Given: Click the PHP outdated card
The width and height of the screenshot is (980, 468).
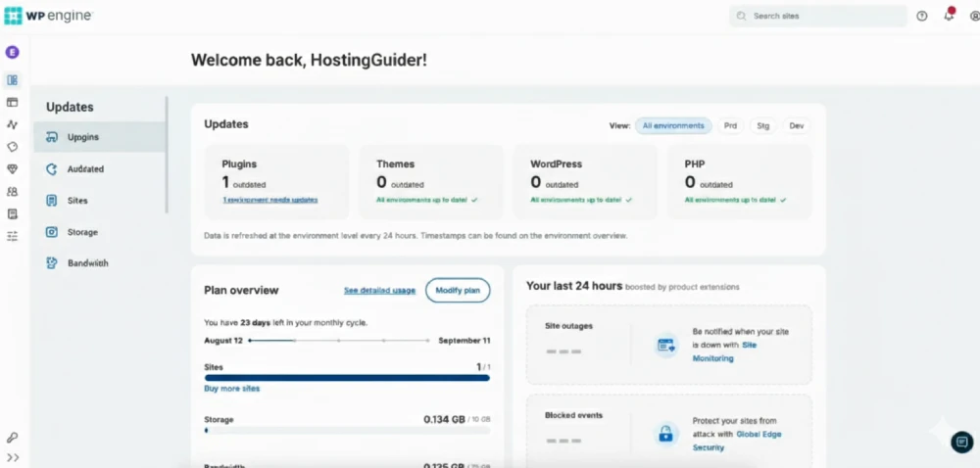Looking at the screenshot, I should (740, 182).
